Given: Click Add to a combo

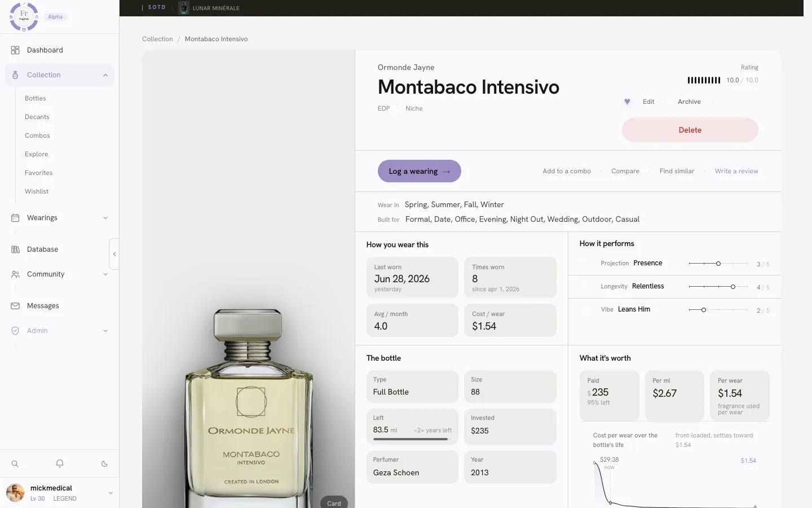Looking at the screenshot, I should point(567,171).
